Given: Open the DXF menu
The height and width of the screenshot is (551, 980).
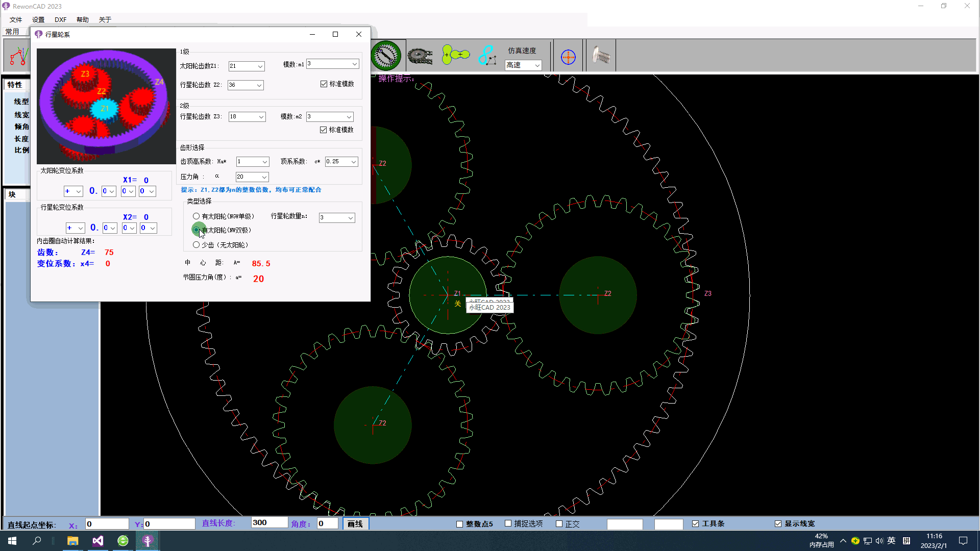Looking at the screenshot, I should click(60, 19).
